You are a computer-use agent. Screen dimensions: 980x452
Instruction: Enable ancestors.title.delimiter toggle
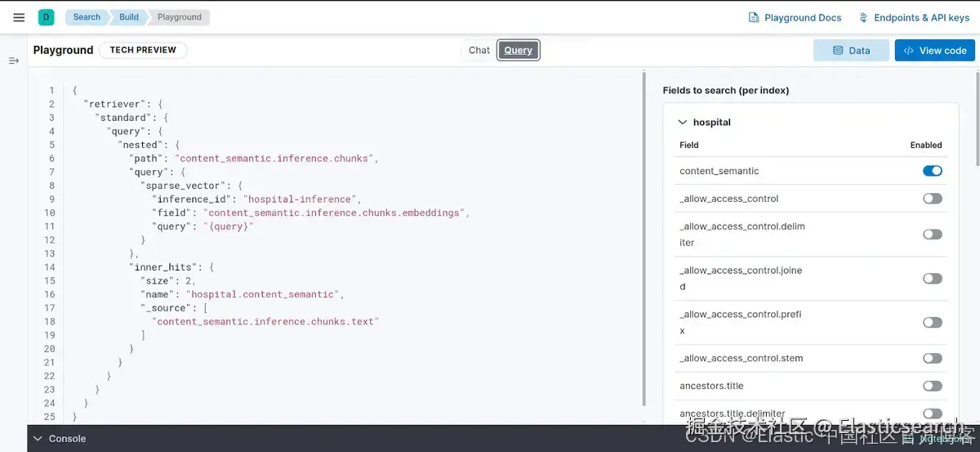click(x=933, y=414)
